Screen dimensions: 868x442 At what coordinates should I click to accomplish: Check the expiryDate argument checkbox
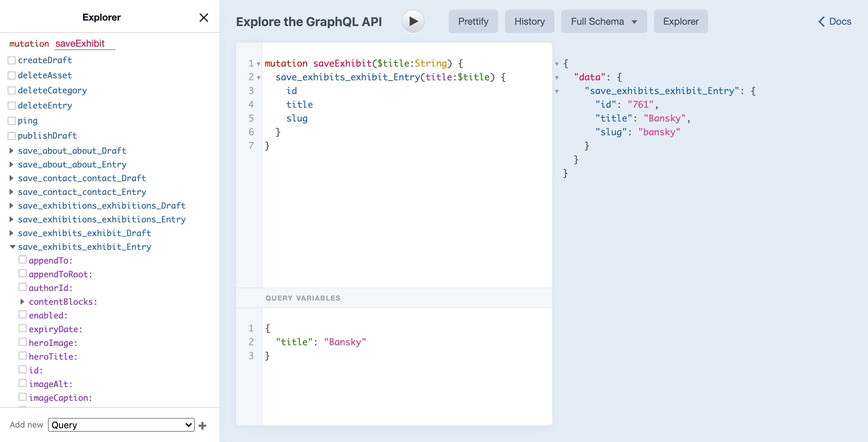pyautogui.click(x=23, y=328)
